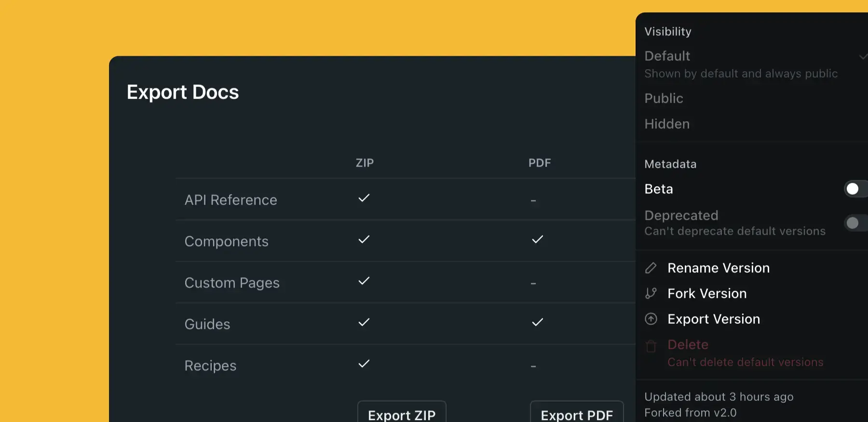Click the trash icon next to Delete
Viewport: 868px width, 422px height.
click(x=652, y=345)
